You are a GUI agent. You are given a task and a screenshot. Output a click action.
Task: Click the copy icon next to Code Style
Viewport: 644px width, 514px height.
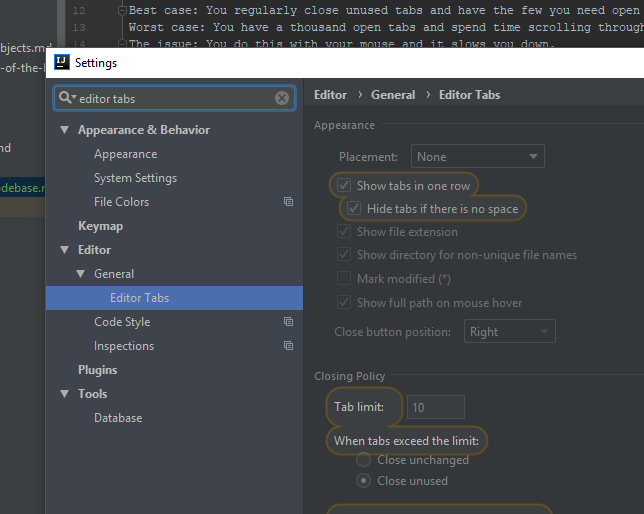click(x=288, y=322)
